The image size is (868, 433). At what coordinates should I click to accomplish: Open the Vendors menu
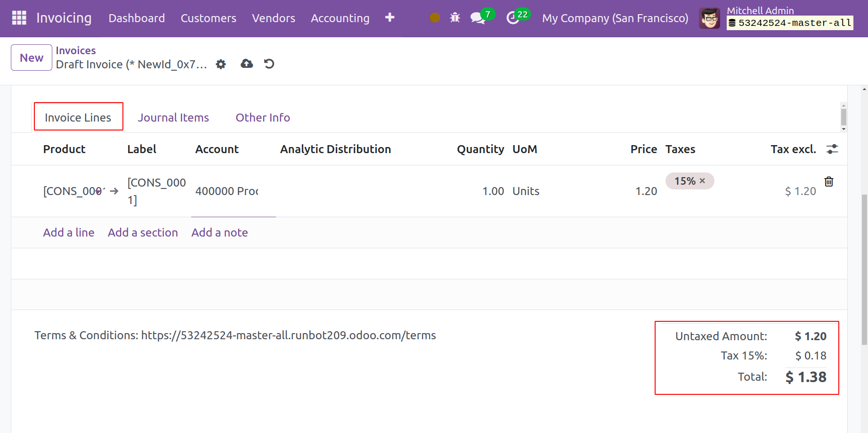[274, 18]
